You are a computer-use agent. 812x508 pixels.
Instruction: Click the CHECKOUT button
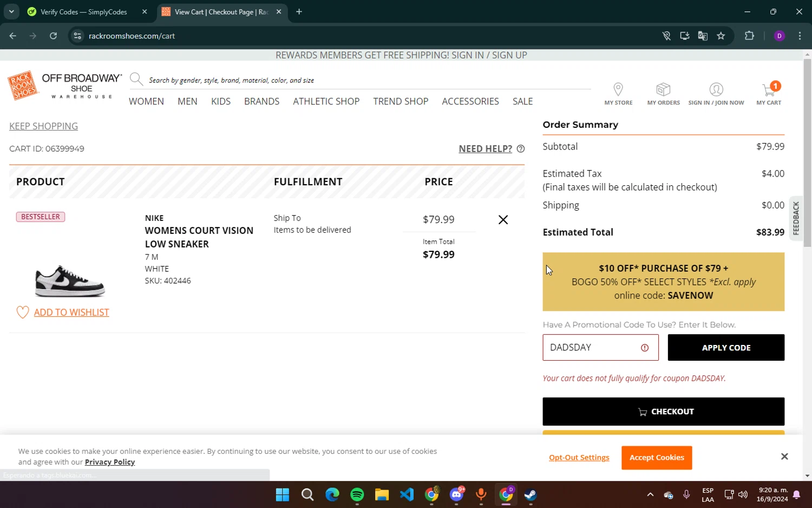click(x=663, y=412)
